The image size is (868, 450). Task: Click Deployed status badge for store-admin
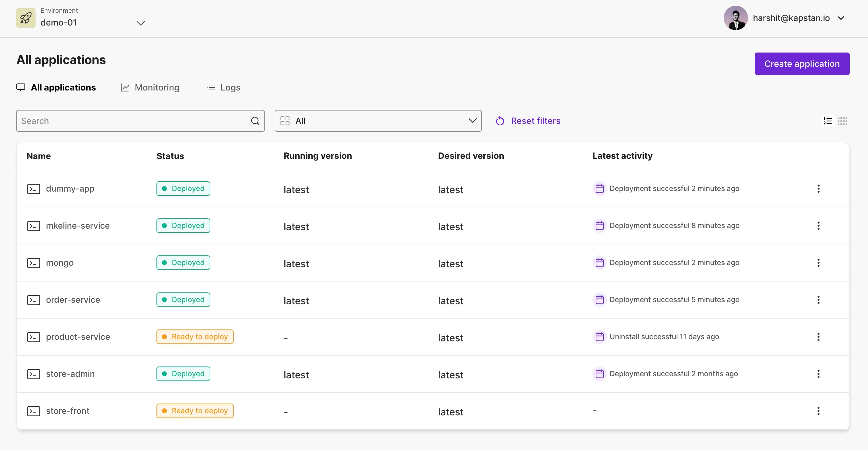pyautogui.click(x=183, y=374)
